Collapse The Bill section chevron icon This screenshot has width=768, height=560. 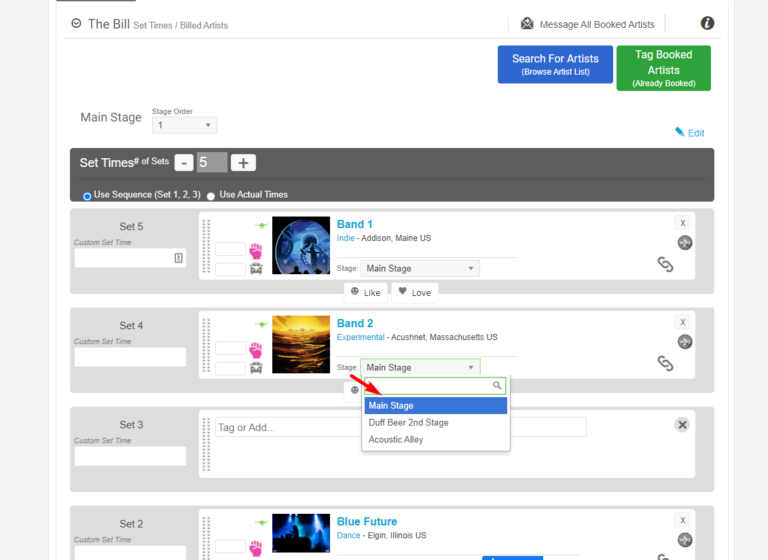click(76, 23)
